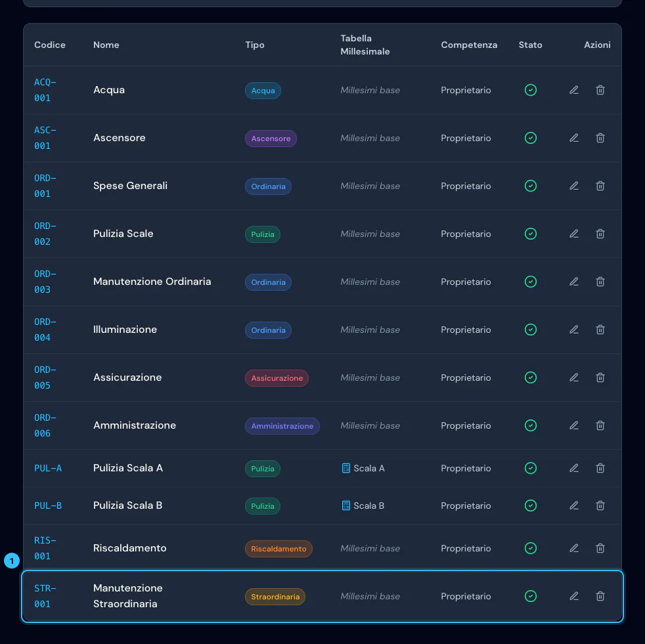Open pencil editor for Pulizia Scala A
The height and width of the screenshot is (644, 645).
click(x=574, y=468)
